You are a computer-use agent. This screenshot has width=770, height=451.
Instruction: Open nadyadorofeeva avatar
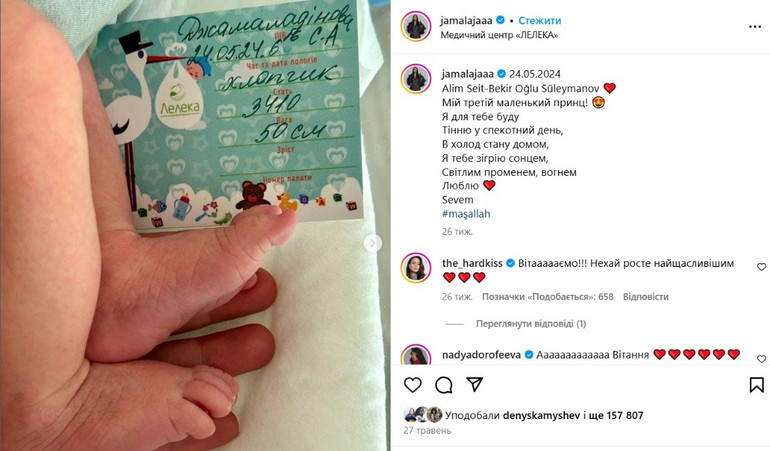click(x=415, y=356)
